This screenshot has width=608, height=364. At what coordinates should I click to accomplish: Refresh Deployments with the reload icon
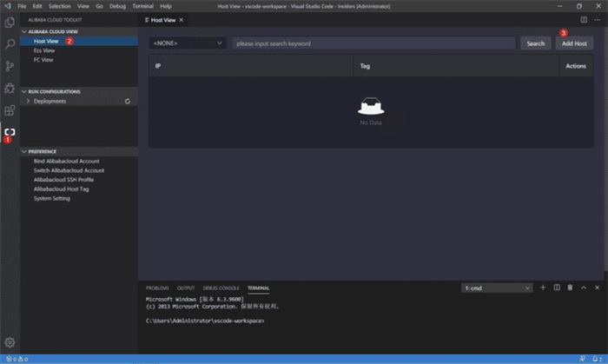(x=127, y=101)
